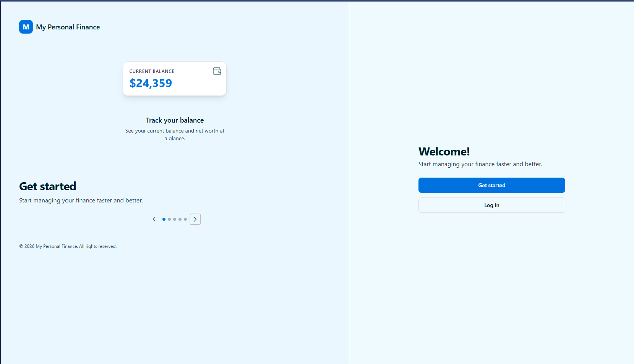Click the Log in button
Image resolution: width=634 pixels, height=364 pixels.
[x=491, y=205]
